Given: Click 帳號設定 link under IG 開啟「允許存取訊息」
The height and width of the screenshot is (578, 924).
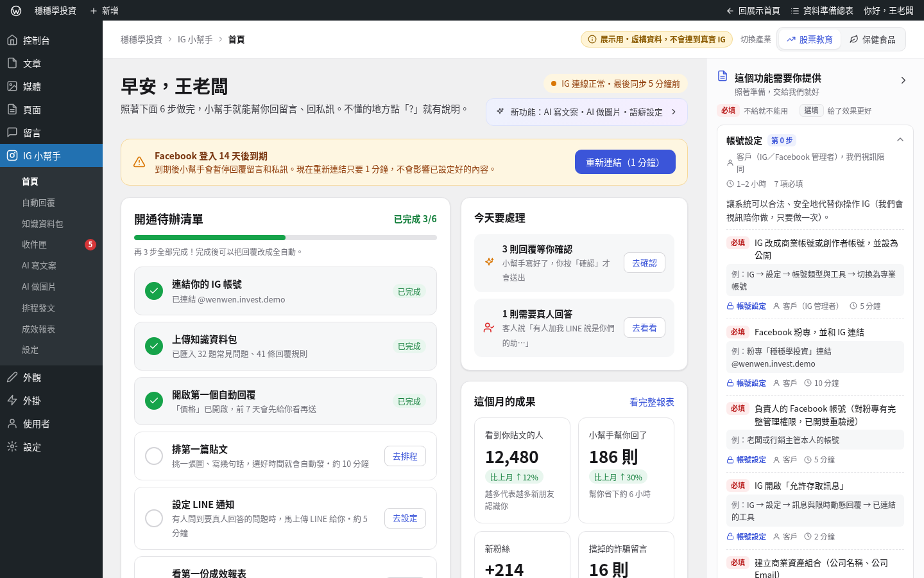Looking at the screenshot, I should coord(746,537).
